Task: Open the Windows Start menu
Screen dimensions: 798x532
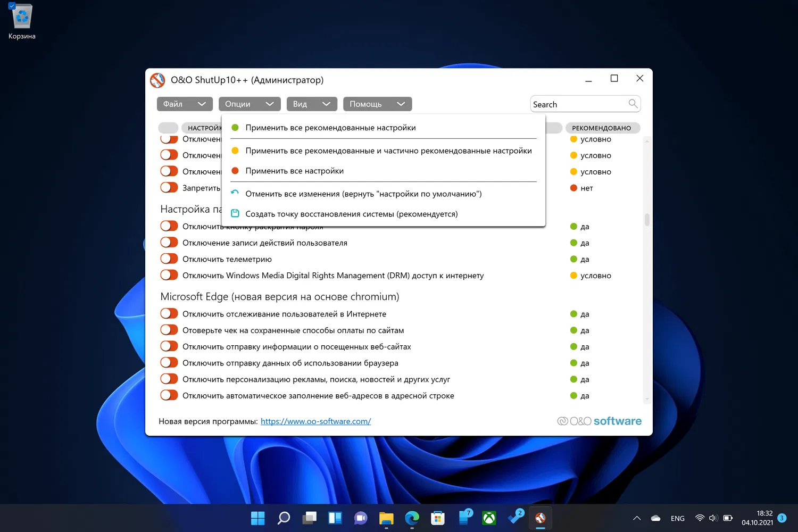Action: (x=258, y=518)
